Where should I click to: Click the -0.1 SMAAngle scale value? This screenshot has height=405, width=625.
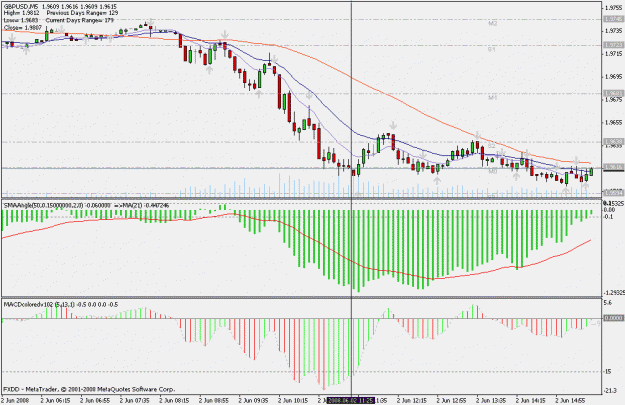point(609,216)
